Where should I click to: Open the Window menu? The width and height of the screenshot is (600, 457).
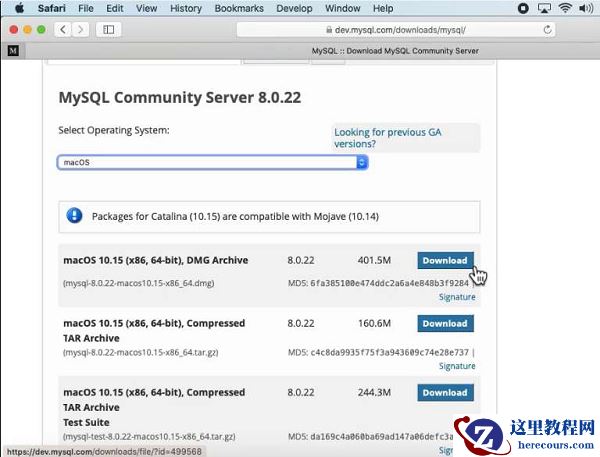(342, 8)
